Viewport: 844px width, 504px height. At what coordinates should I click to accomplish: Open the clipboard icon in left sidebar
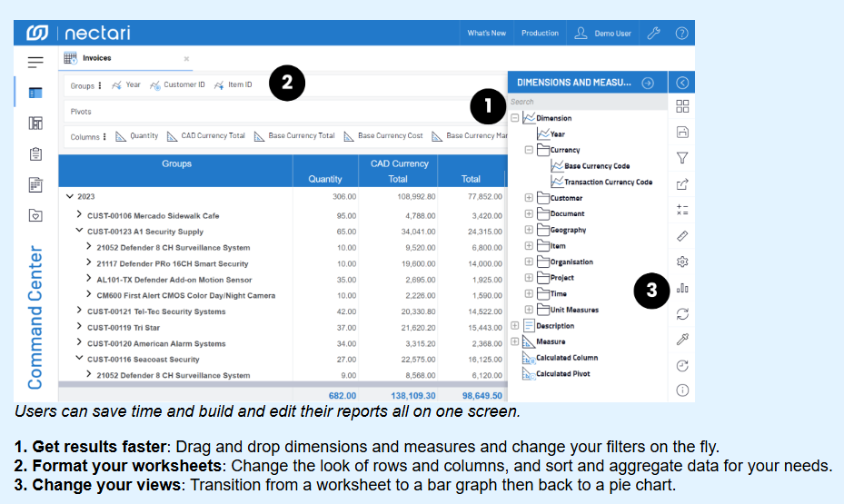(x=35, y=153)
